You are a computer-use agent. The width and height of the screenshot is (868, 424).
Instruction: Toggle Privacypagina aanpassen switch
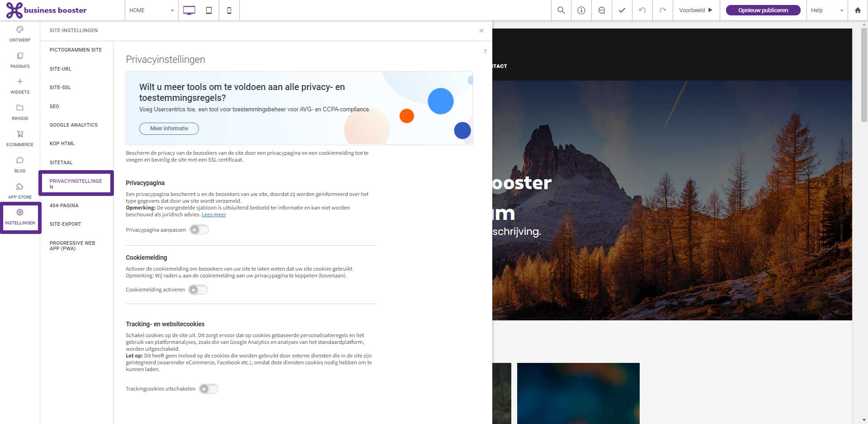point(199,229)
